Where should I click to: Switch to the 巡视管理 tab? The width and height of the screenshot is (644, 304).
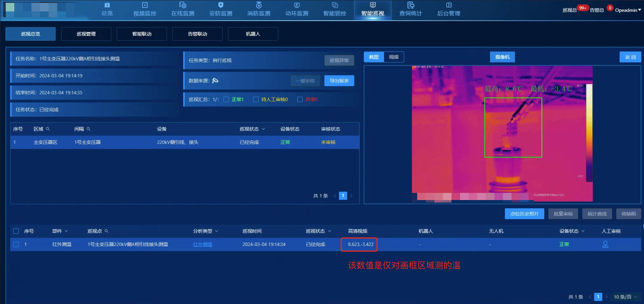point(86,34)
